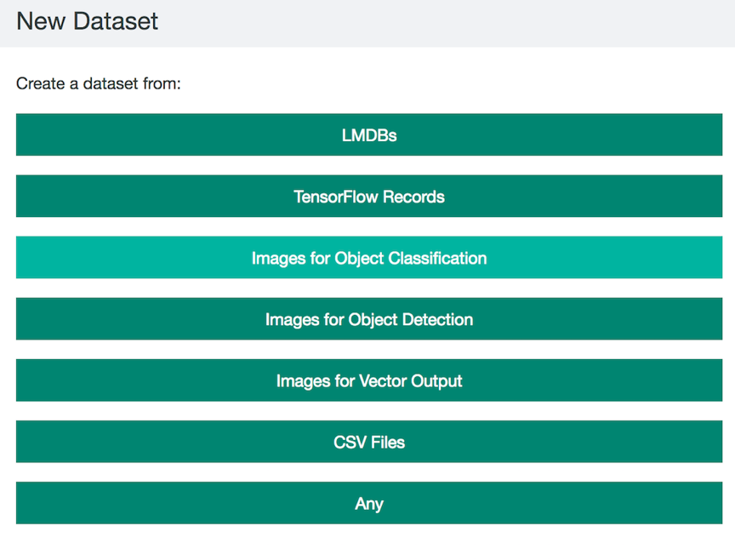Create dataset from TensorFlow Records
The image size is (735, 560).
(x=369, y=196)
